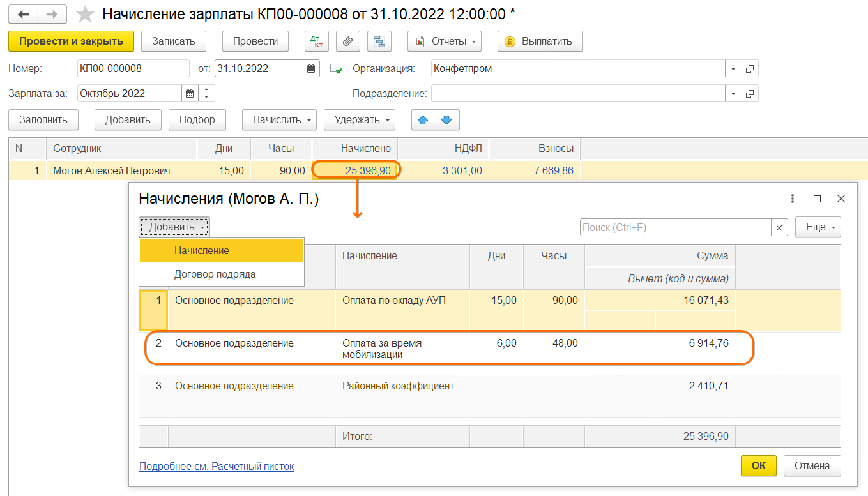The height and width of the screenshot is (496, 868).
Task: Click the Сумма column header in dialog
Action: [660, 255]
